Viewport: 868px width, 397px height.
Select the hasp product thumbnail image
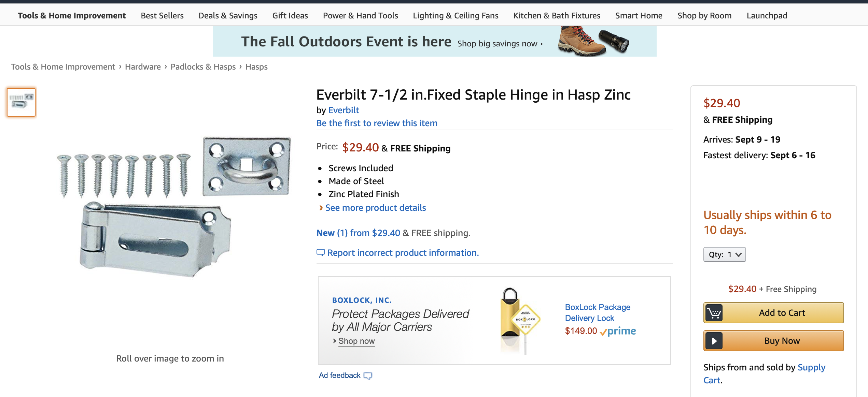[21, 102]
